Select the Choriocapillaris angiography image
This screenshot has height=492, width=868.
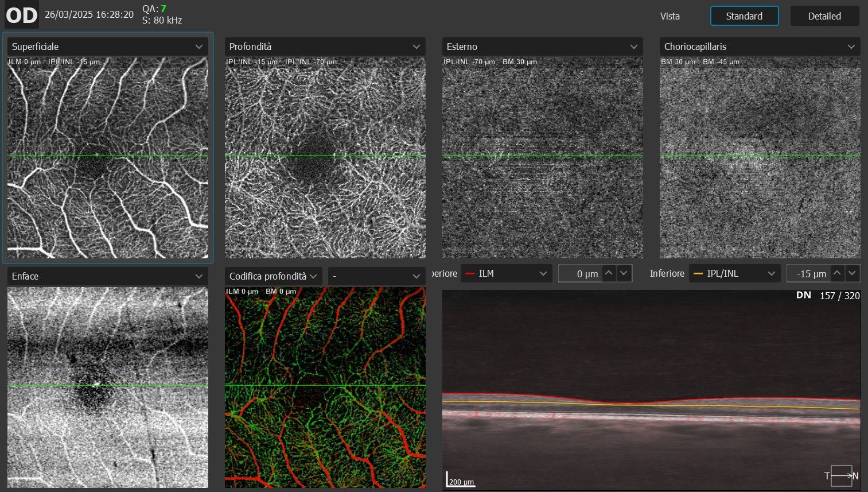click(760, 158)
